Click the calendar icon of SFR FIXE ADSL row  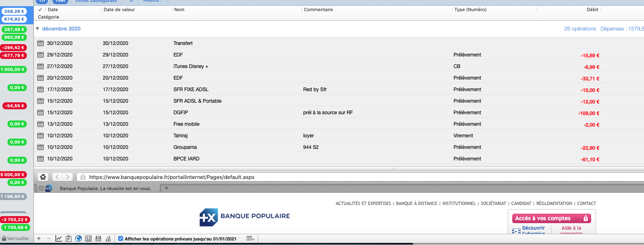coord(40,89)
